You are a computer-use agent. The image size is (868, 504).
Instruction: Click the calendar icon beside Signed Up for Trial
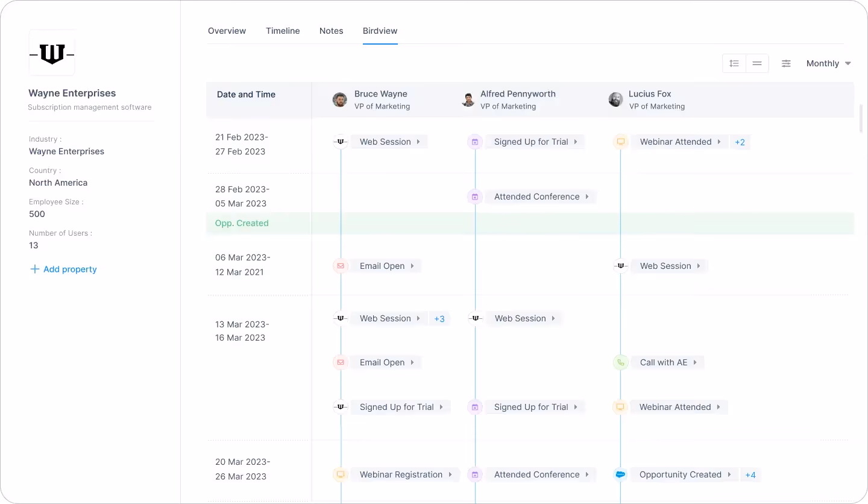point(474,141)
